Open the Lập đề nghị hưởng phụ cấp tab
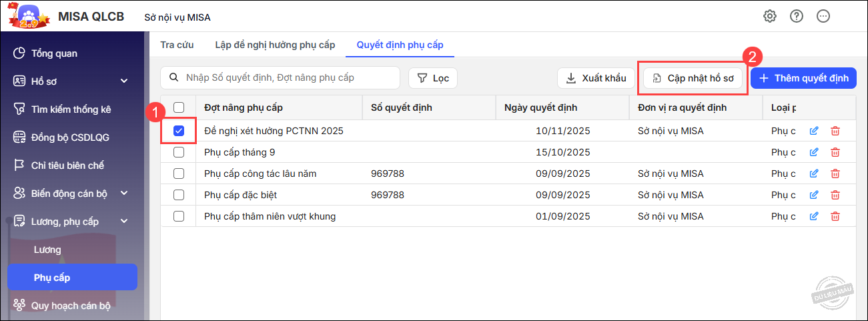Viewport: 868px width, 321px height. coord(275,45)
